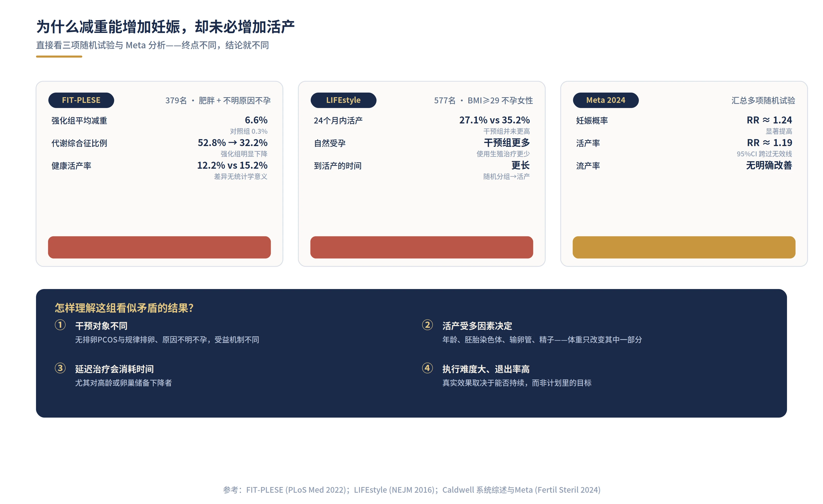Click the circled number 3 icon
The width and height of the screenshot is (823, 504).
tap(60, 368)
